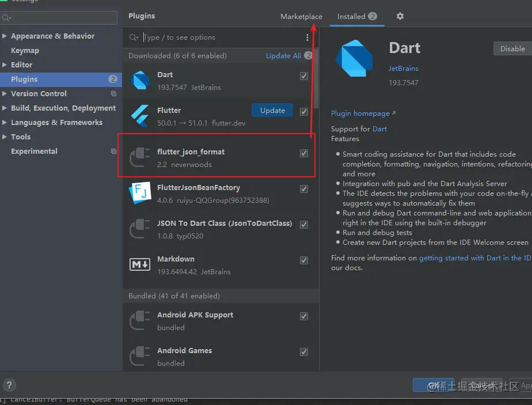Select the FlutterJsonBeanFactory plugin name
Image resolution: width=532 pixels, height=405 pixels.
pos(199,187)
